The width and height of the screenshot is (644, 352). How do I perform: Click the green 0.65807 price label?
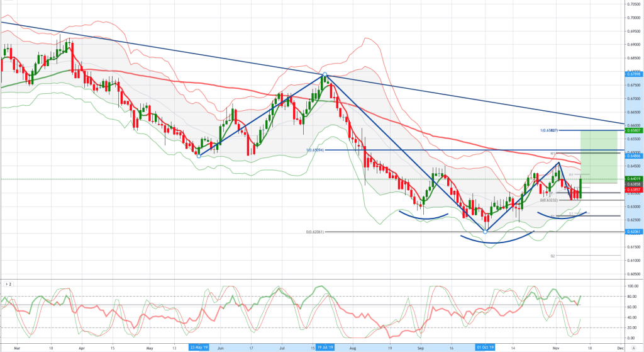[633, 130]
